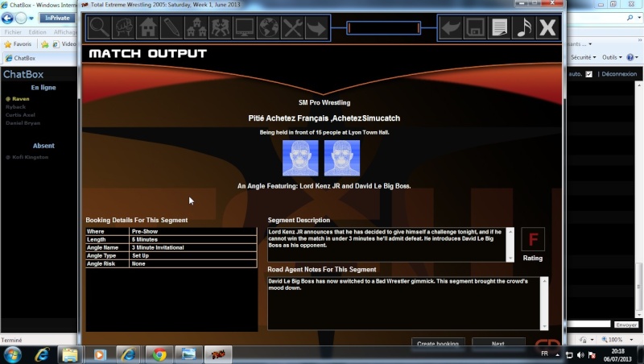Click the '5 Minutes' length cell
Image resolution: width=644 pixels, height=364 pixels.
click(x=193, y=239)
